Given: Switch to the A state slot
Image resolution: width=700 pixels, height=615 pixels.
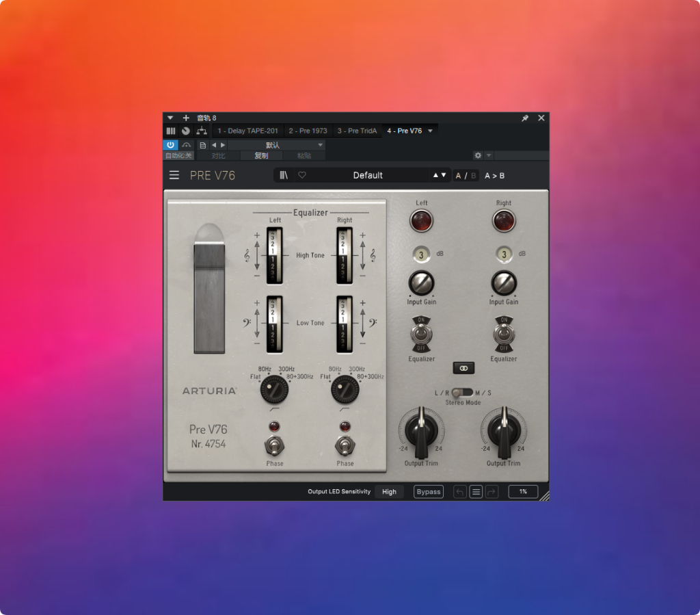Looking at the screenshot, I should tap(458, 176).
